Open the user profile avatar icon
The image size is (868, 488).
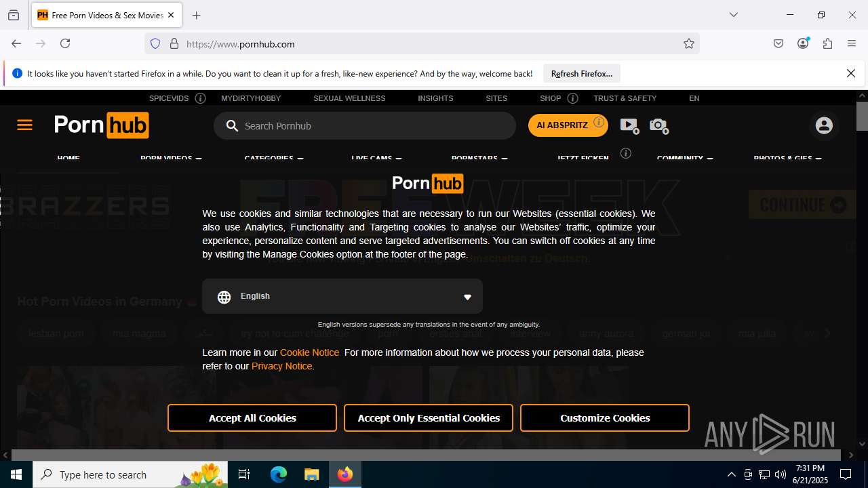tap(824, 125)
